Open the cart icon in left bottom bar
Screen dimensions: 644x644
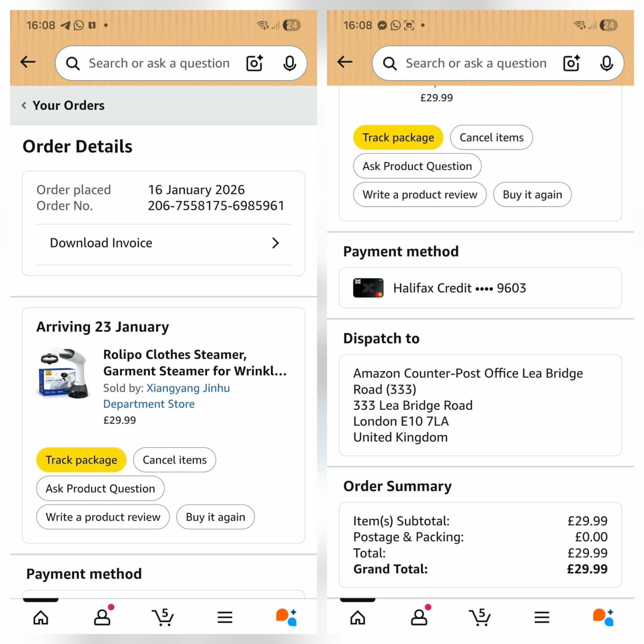[163, 617]
